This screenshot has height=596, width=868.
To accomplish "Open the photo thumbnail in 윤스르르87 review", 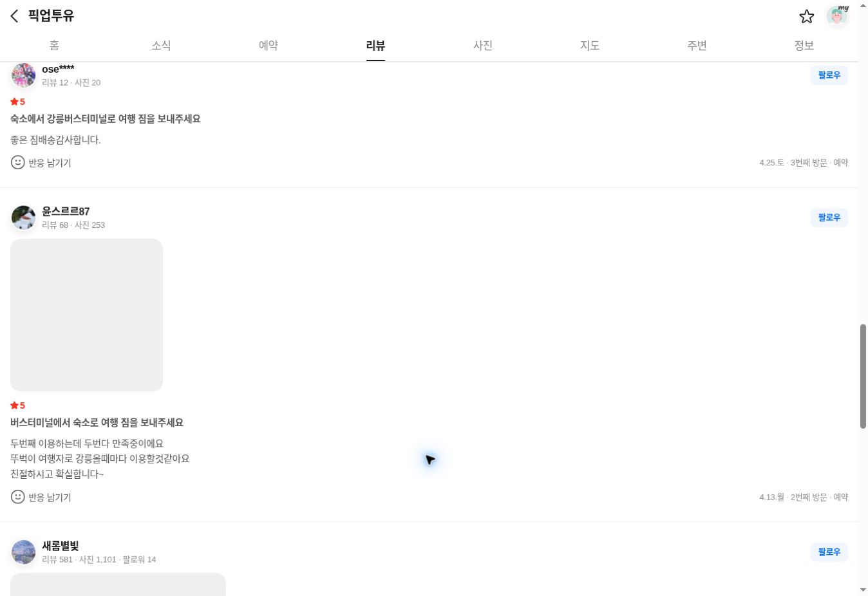I will pos(86,315).
